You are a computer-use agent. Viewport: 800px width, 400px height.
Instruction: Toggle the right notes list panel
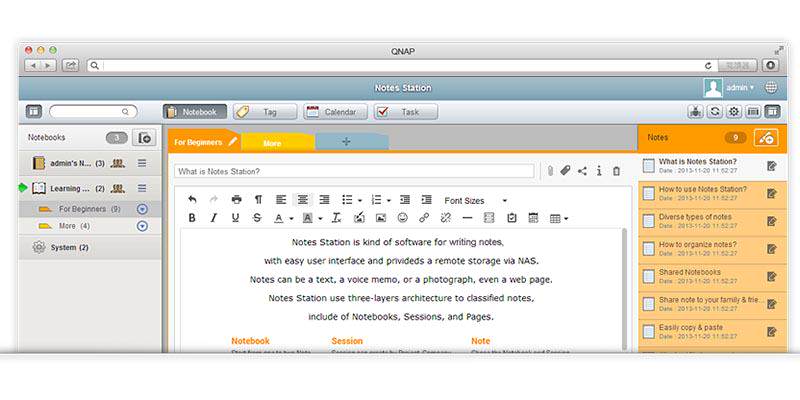(x=772, y=112)
